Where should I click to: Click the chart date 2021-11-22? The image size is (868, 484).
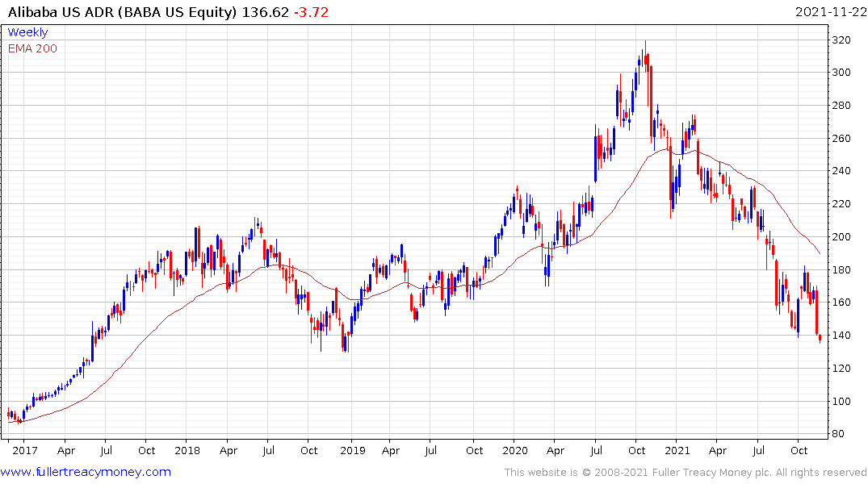click(831, 12)
